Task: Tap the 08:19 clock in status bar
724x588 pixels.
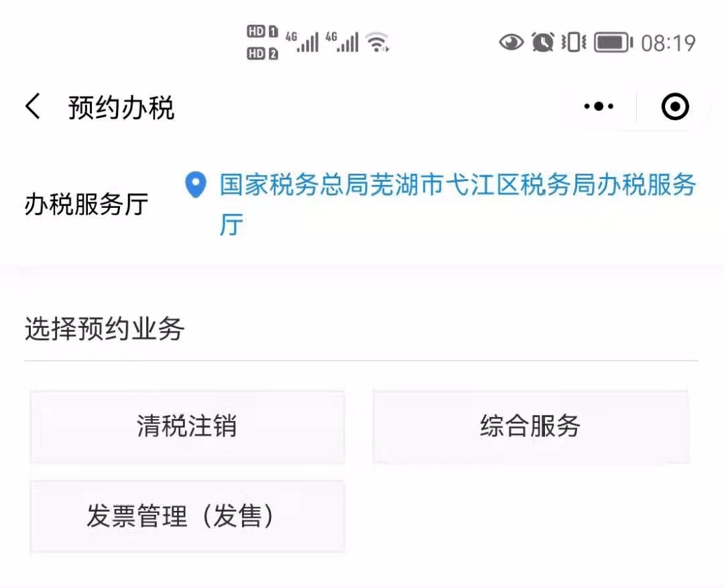Action: 668,44
